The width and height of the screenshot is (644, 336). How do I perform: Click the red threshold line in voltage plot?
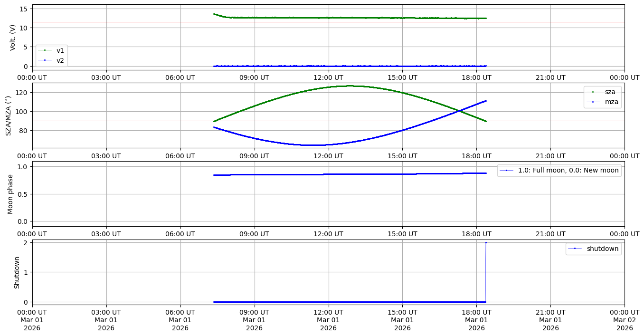pyautogui.click(x=119, y=22)
